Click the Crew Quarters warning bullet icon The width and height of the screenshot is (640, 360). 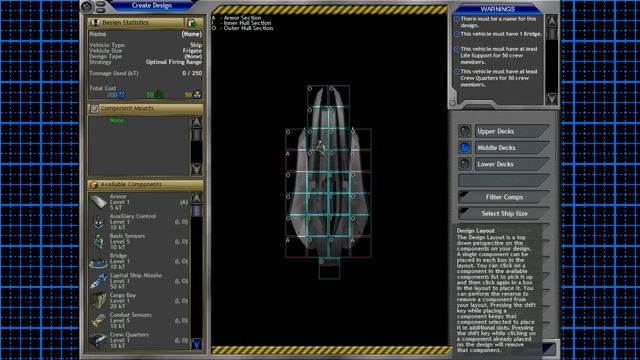coord(457,72)
